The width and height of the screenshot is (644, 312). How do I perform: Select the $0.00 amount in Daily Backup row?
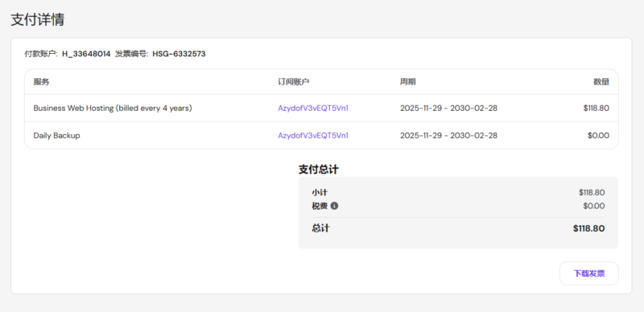(598, 135)
